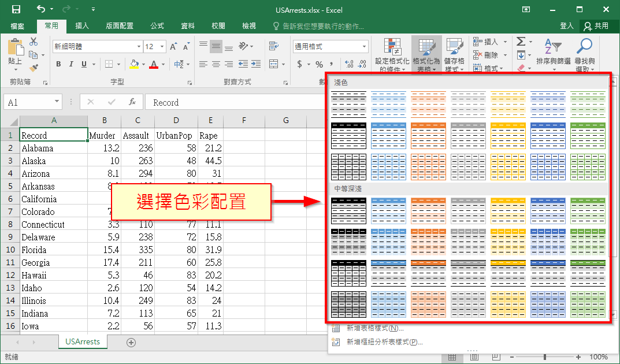Click the 共用 share button
The height and width of the screenshot is (364, 620).
point(596,26)
